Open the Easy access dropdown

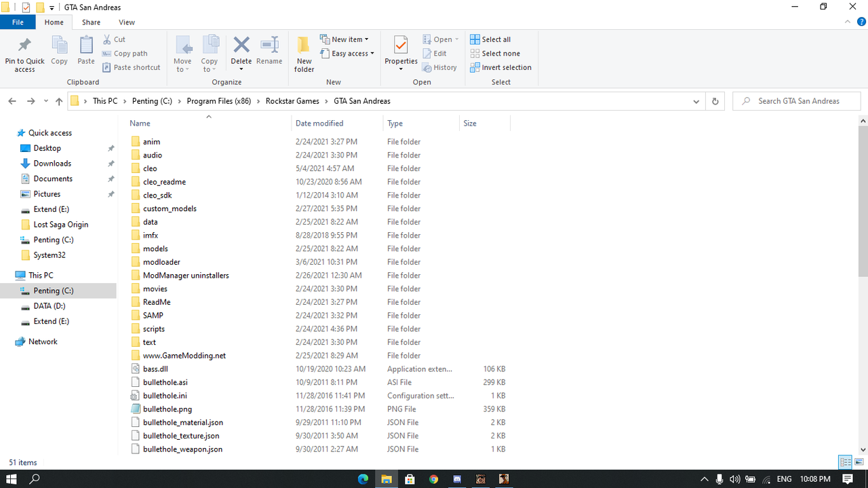pyautogui.click(x=347, y=54)
